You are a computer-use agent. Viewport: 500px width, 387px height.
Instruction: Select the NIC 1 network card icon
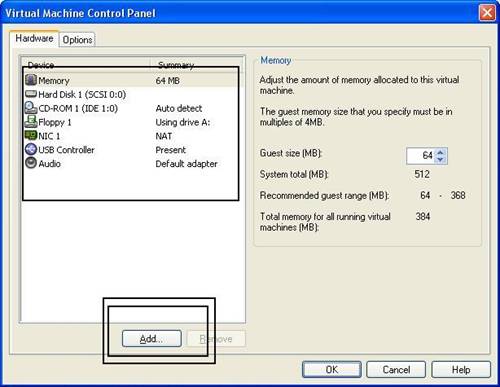pos(31,136)
